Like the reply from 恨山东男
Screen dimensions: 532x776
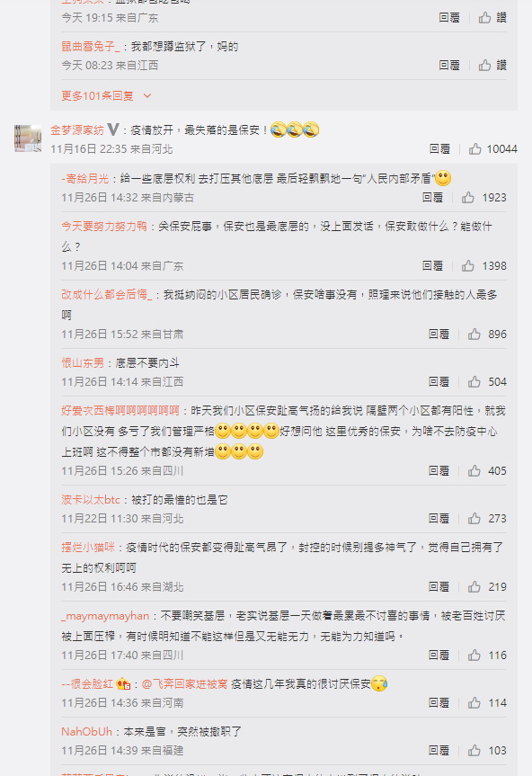tap(474, 381)
